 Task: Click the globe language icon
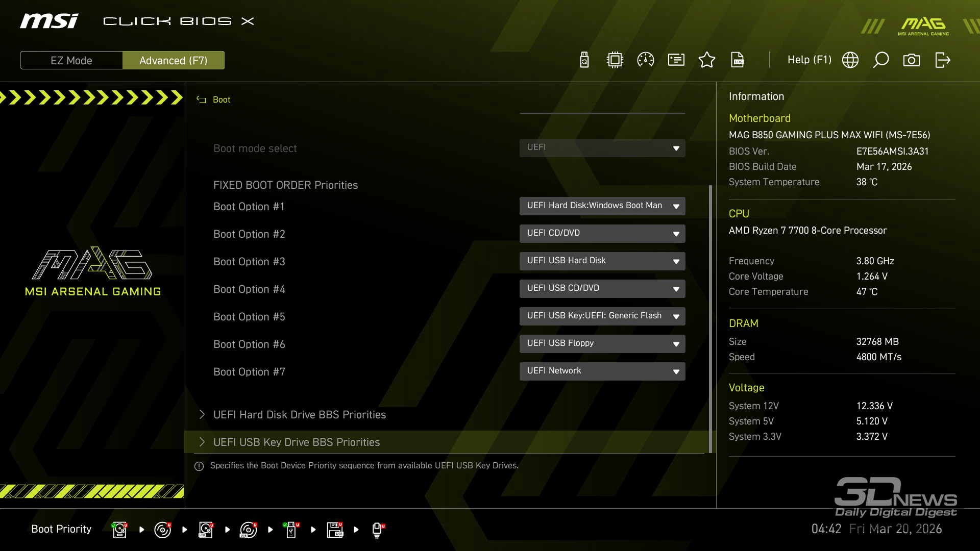click(x=850, y=60)
